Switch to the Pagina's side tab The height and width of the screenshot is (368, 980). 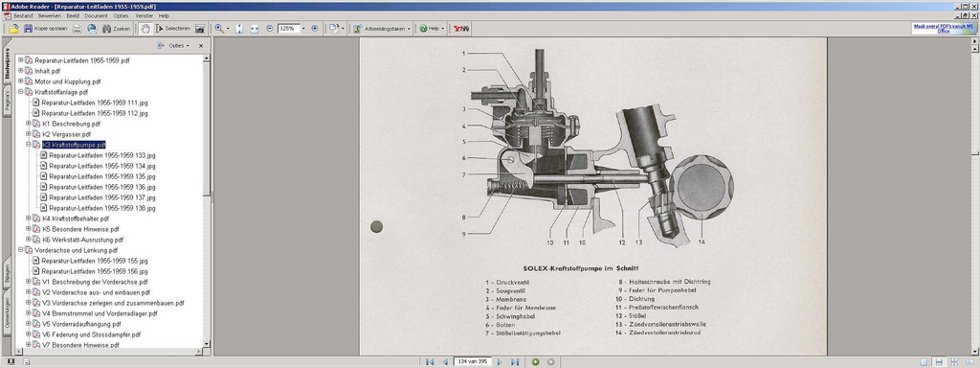(x=7, y=100)
